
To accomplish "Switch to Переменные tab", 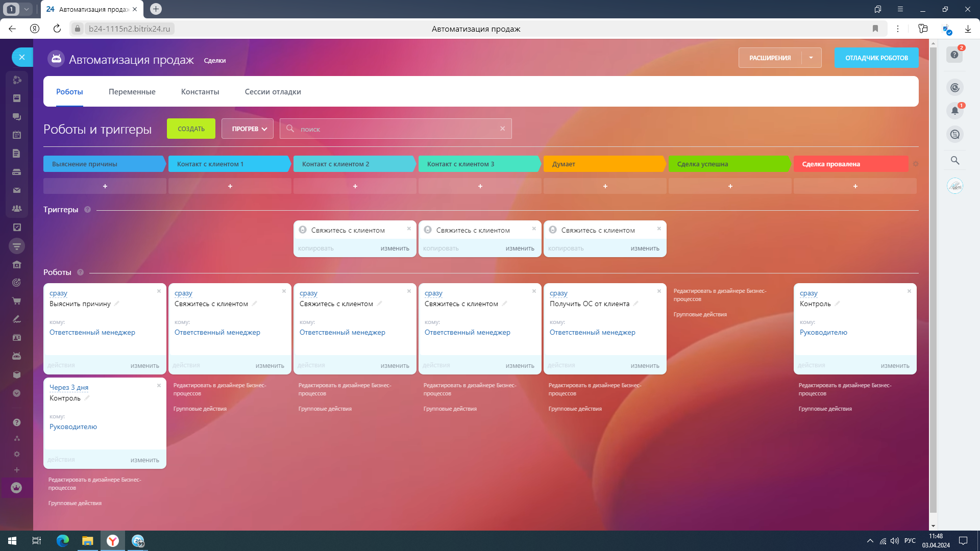I will coord(132,92).
